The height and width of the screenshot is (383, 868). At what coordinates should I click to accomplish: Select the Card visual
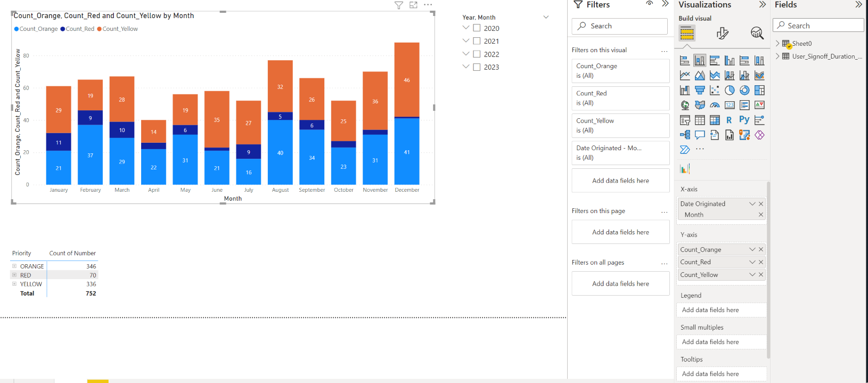click(x=730, y=105)
